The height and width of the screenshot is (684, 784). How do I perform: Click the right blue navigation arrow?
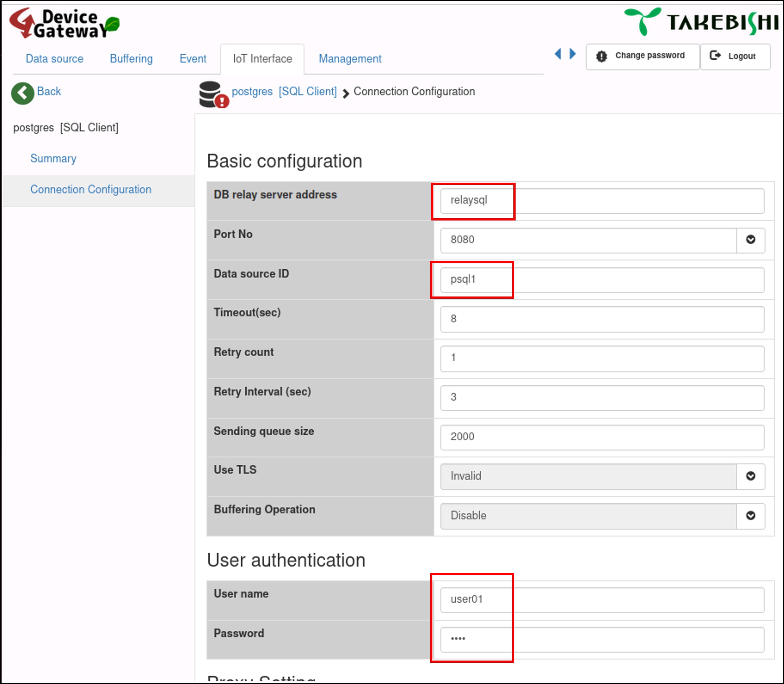click(x=572, y=53)
